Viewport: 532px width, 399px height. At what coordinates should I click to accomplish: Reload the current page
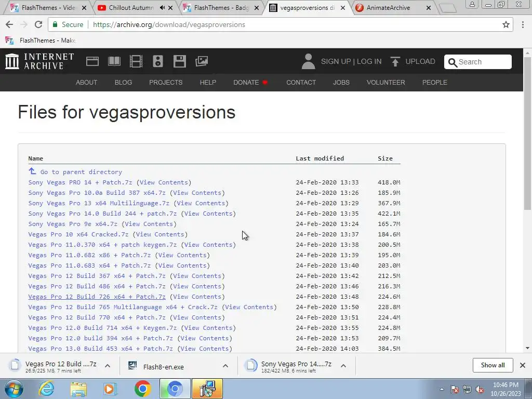coord(38,24)
